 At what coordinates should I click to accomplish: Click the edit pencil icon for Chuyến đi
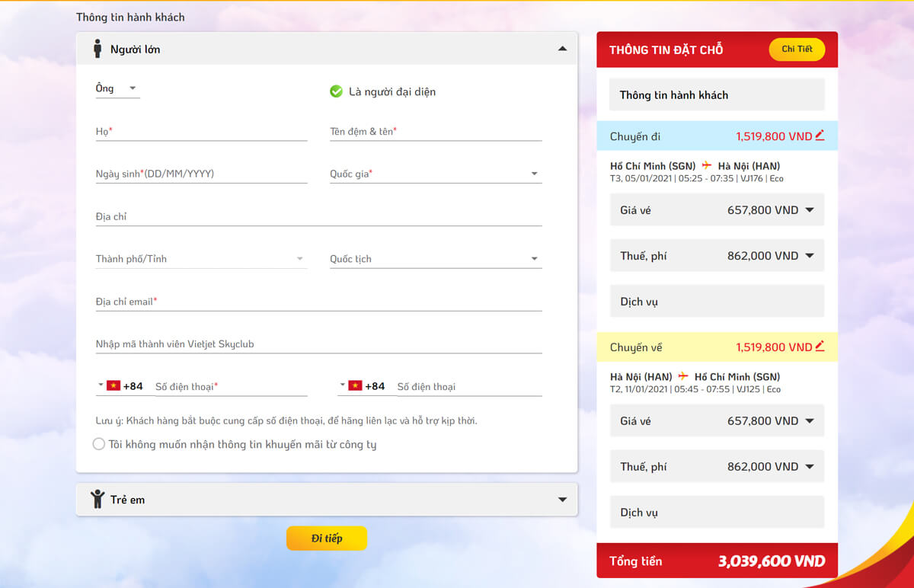(820, 136)
